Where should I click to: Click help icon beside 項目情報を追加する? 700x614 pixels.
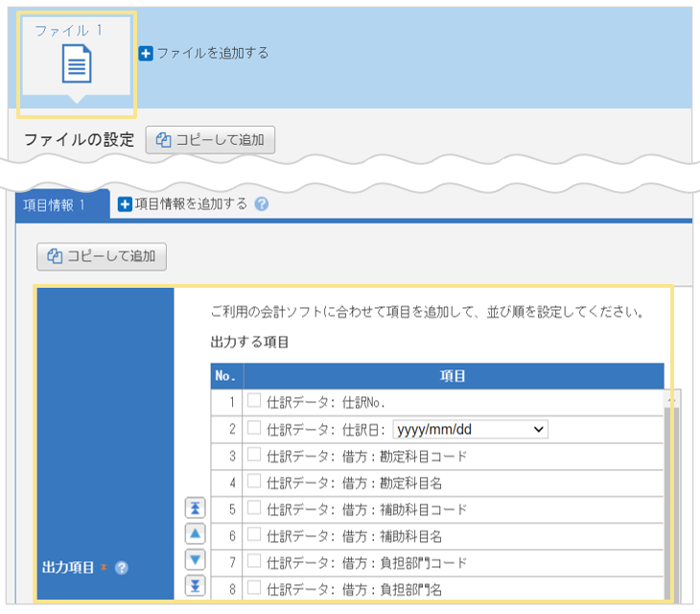point(262,204)
